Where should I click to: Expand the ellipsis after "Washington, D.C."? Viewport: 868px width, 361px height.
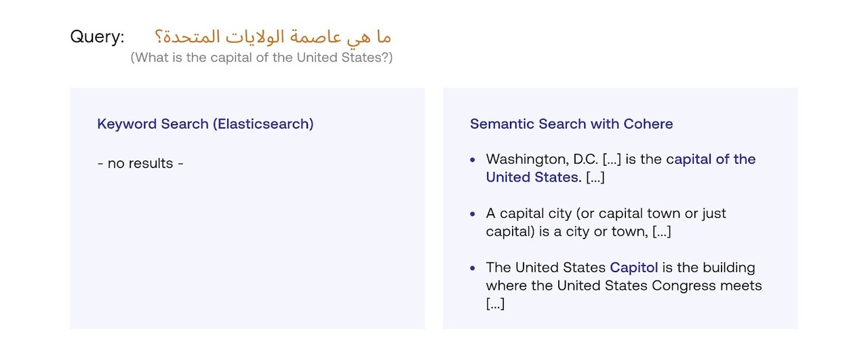pos(611,160)
